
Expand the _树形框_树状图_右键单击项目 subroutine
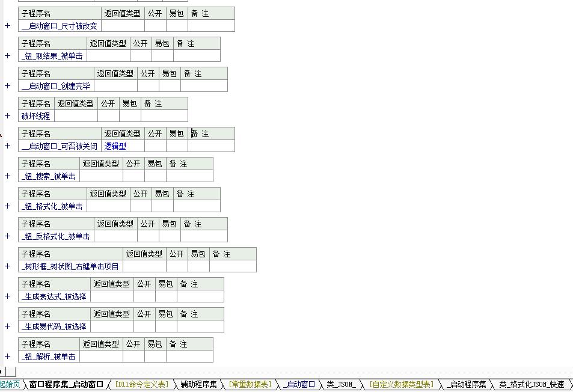(x=7, y=266)
